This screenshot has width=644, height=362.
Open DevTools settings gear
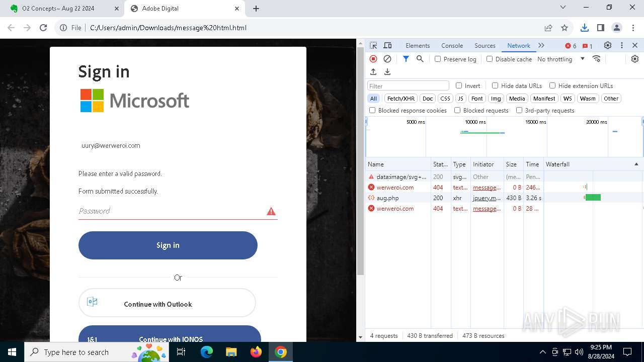click(608, 45)
